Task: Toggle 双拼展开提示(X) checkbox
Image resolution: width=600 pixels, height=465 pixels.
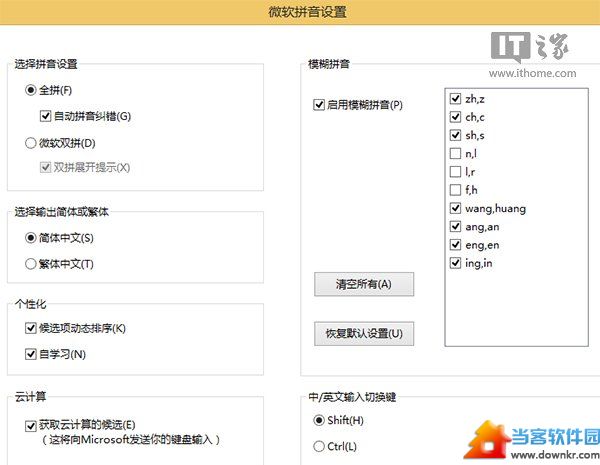Action: [46, 167]
